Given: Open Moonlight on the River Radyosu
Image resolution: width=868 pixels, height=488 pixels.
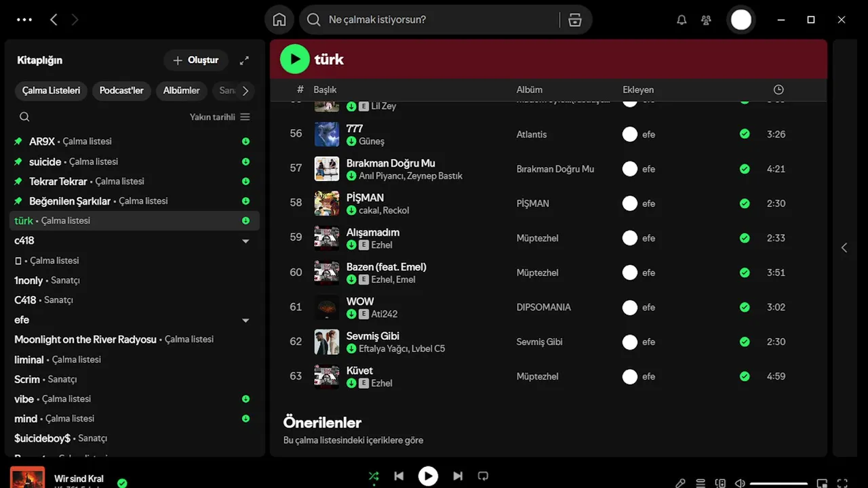Looking at the screenshot, I should 134,339.
